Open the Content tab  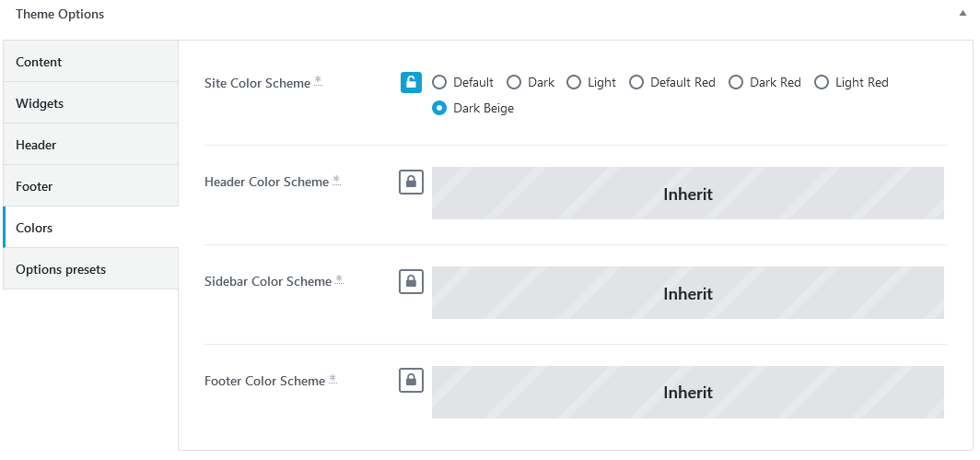pos(90,62)
